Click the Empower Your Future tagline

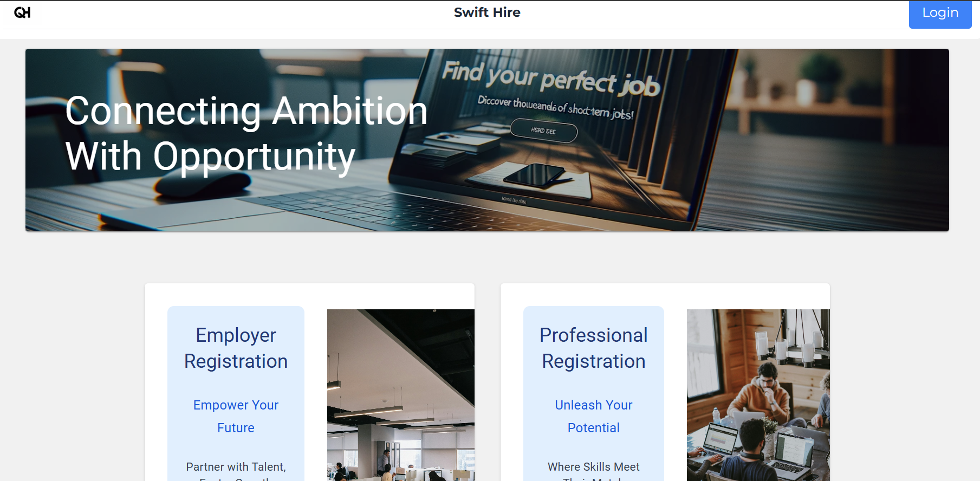click(x=236, y=417)
